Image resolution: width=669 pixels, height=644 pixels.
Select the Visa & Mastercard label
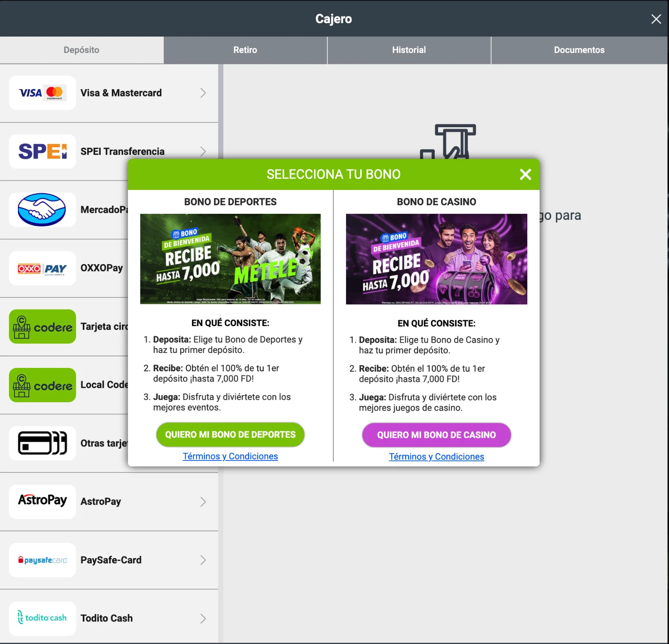tap(121, 93)
